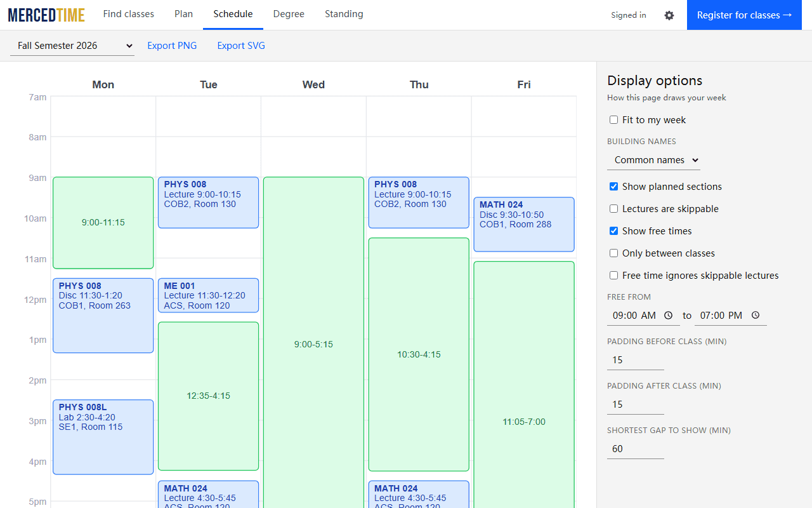Click Signed in status text

629,15
